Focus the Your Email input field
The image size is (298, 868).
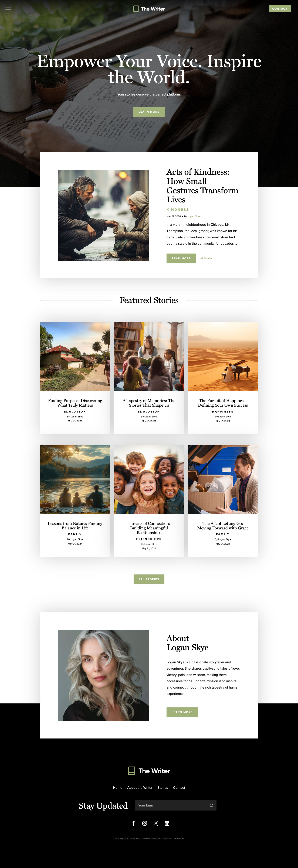pos(172,805)
